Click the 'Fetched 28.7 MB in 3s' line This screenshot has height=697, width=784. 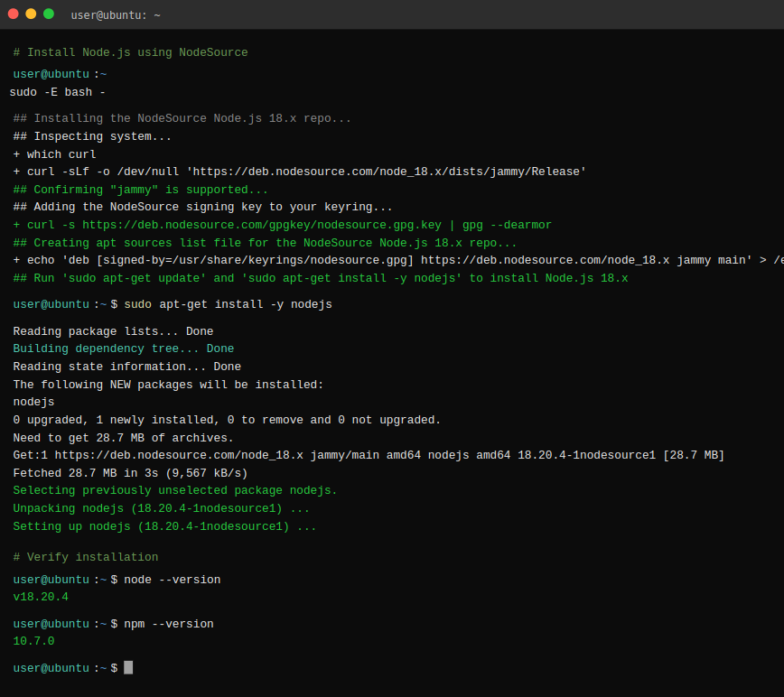130,473
